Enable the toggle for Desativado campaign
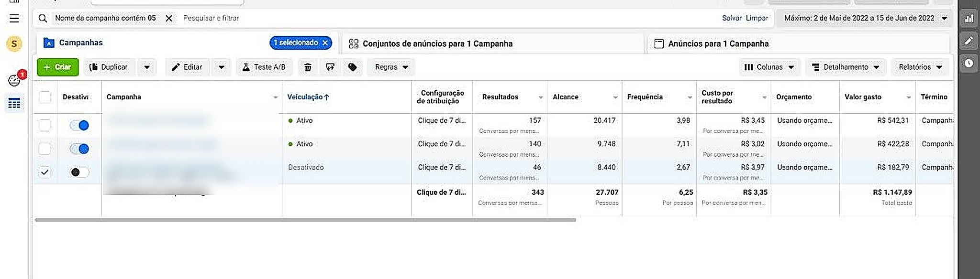 click(x=79, y=172)
